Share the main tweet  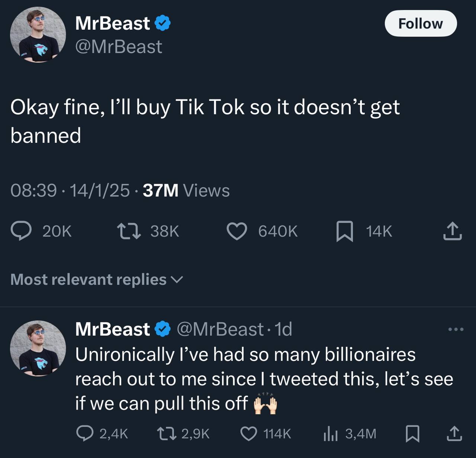coord(453,231)
